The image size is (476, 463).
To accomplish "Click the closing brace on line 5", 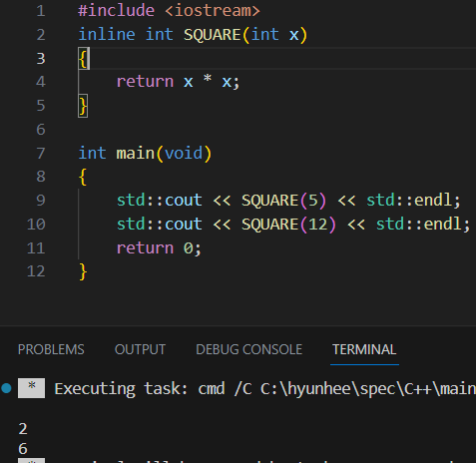I will click(x=83, y=106).
